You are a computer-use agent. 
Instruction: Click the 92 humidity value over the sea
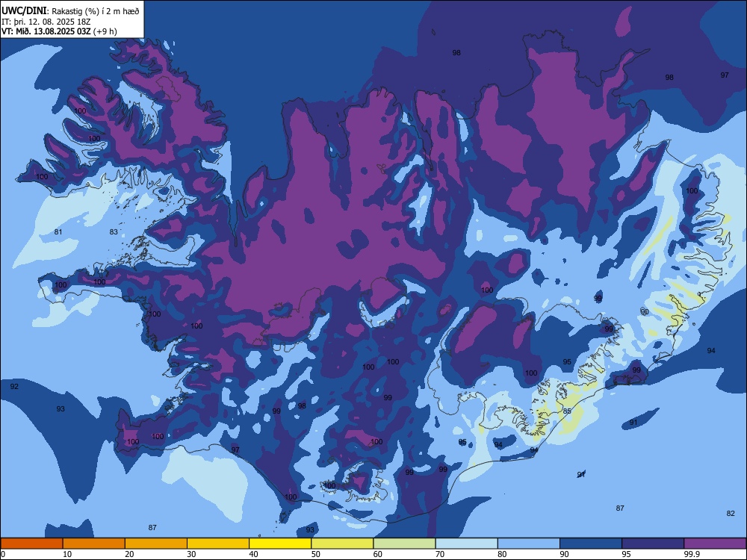point(14,386)
